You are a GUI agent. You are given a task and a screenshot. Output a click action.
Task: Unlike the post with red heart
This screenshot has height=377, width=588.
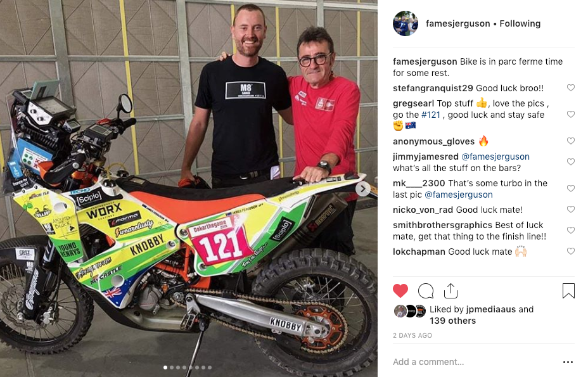click(x=400, y=291)
